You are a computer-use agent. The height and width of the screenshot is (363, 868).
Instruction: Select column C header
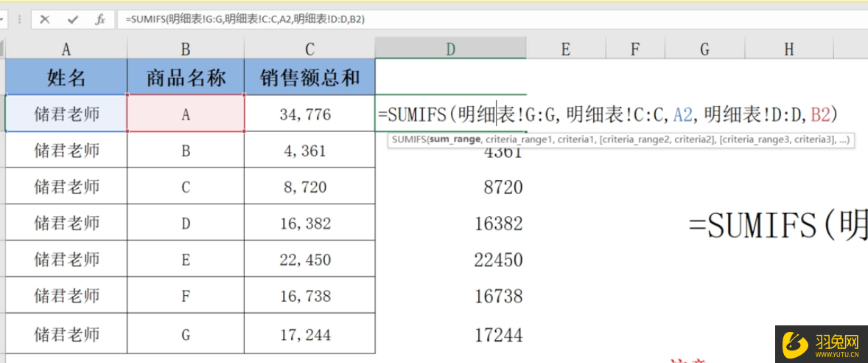[309, 49]
